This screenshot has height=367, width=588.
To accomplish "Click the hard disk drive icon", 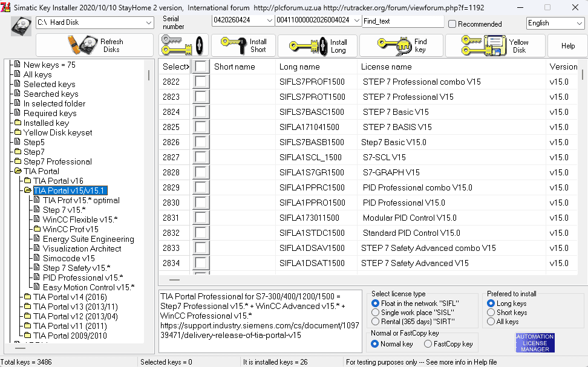I will pos(21,27).
